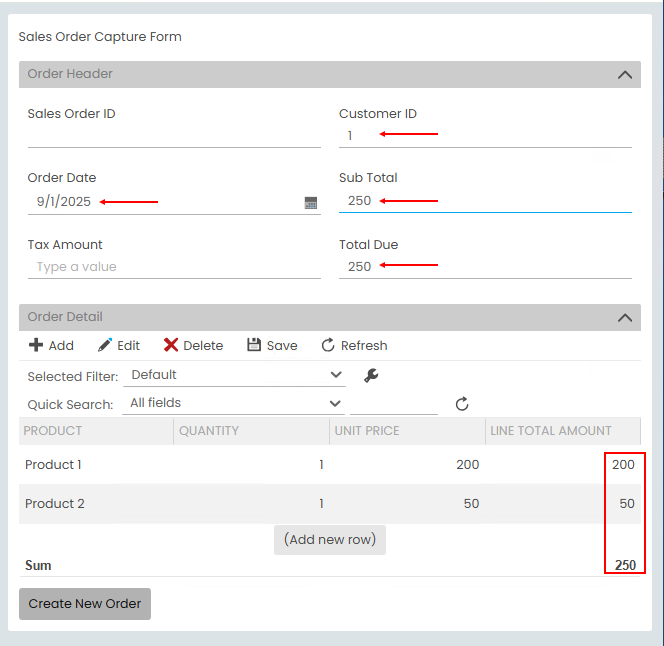Open filter settings wrench icon
Viewport: 664px width, 646px height.
click(371, 376)
